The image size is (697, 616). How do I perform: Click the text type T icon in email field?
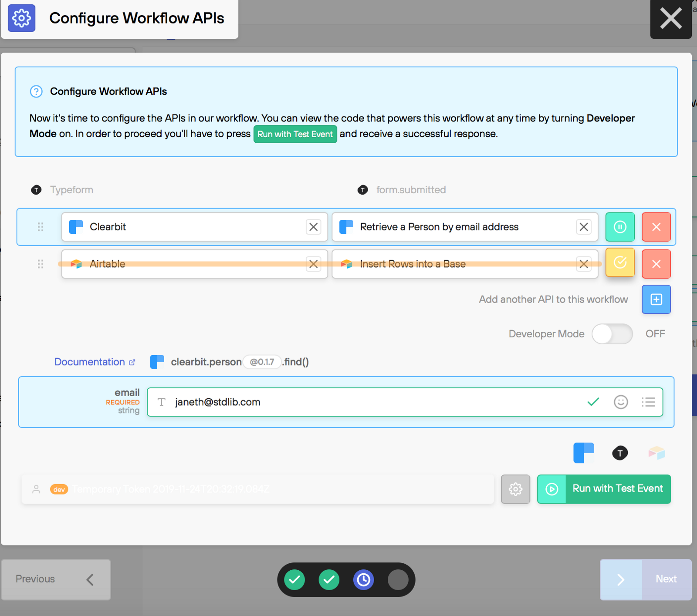click(x=162, y=402)
